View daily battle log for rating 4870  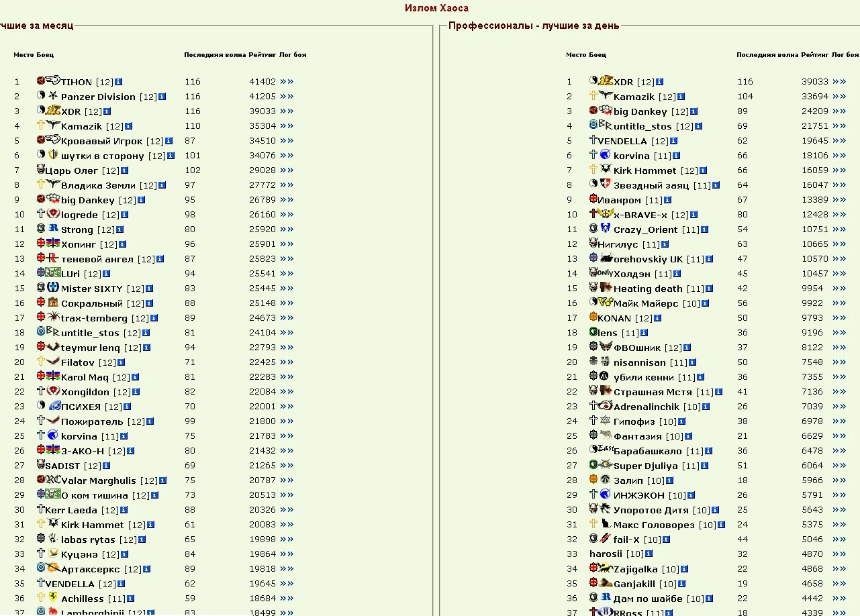pyautogui.click(x=839, y=554)
